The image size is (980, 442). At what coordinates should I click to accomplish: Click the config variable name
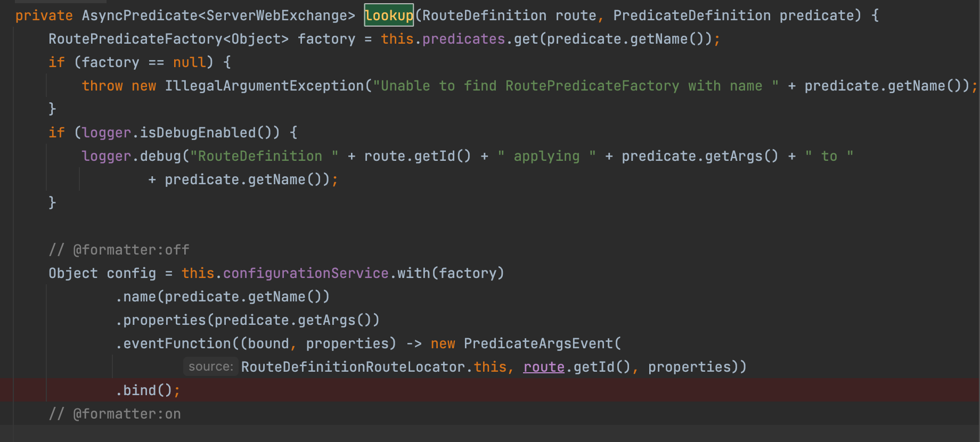[131, 273]
